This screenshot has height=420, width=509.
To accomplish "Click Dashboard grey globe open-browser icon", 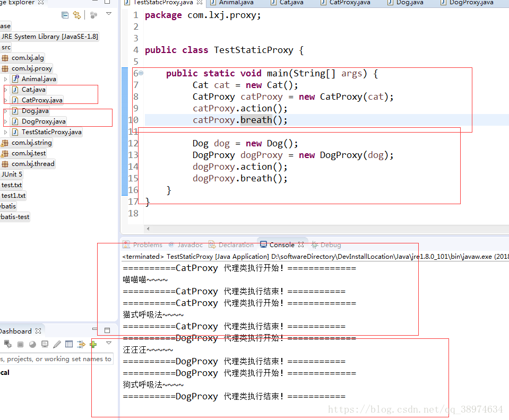I will pos(32,345).
